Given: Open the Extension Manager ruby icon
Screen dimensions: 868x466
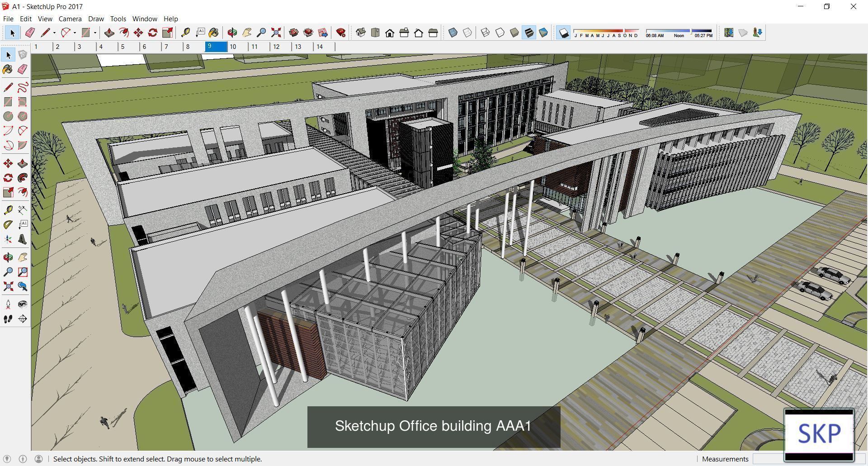Looking at the screenshot, I should click(341, 33).
